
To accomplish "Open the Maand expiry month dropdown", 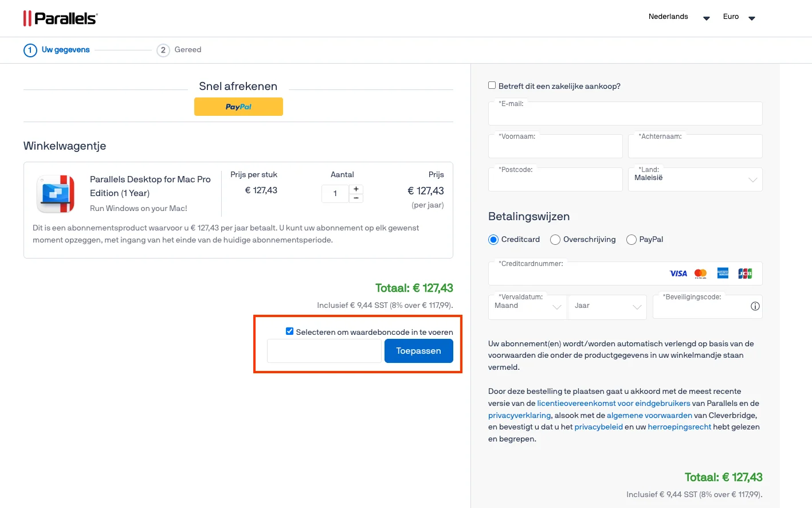I will [x=527, y=307].
